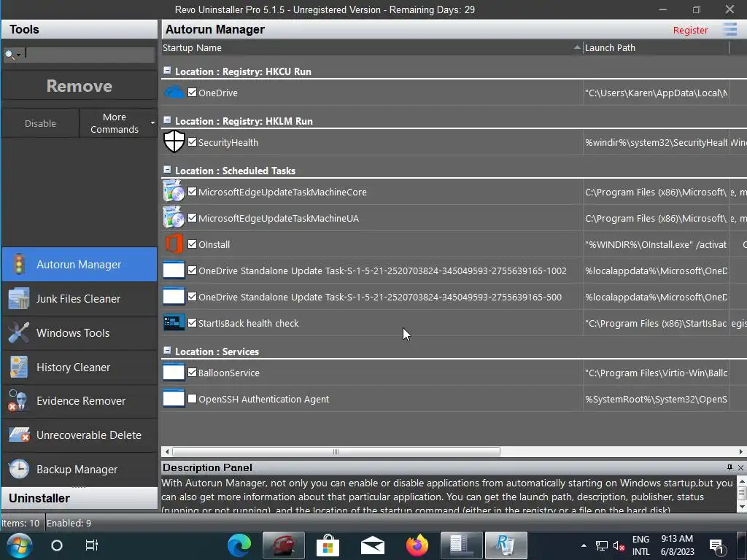Viewport: 747px width, 560px height.
Task: Click the horizontal scrollbar thumb
Action: point(336,451)
